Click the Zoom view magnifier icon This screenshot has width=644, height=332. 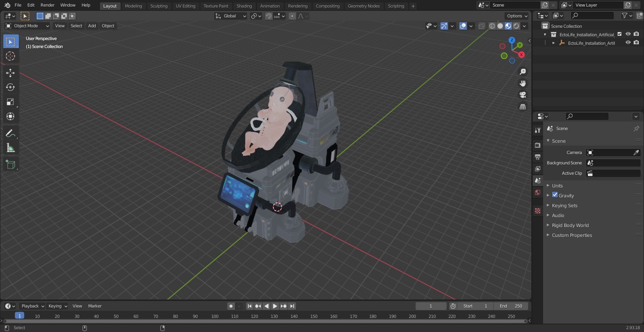pyautogui.click(x=522, y=72)
